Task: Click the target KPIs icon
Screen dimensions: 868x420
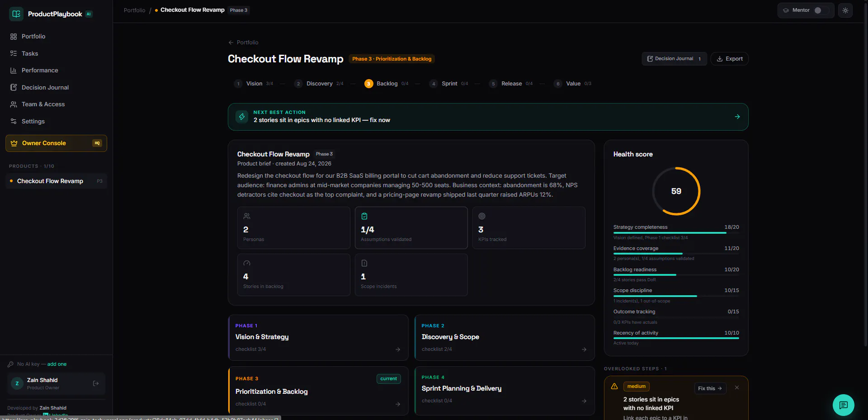Action: [x=482, y=216]
